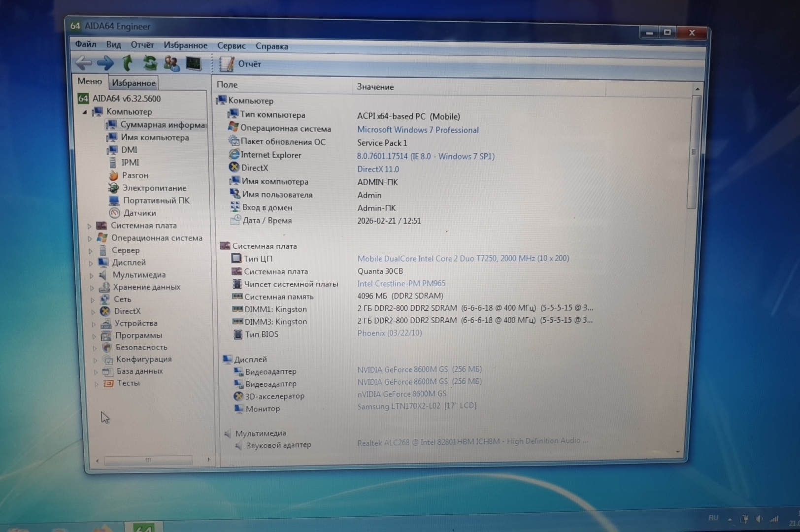Click the Отчёт report toolbar button
This screenshot has width=800, height=532.
(x=241, y=64)
